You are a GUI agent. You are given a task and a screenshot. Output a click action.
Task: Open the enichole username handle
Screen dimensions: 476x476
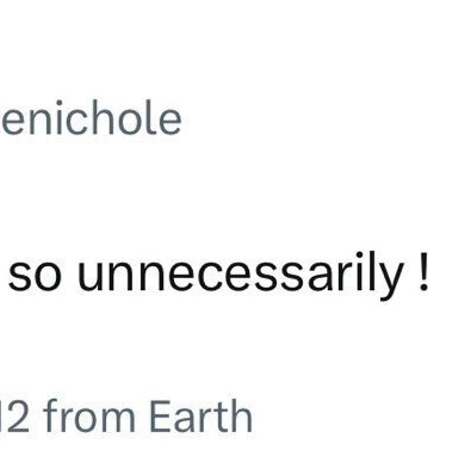91,118
